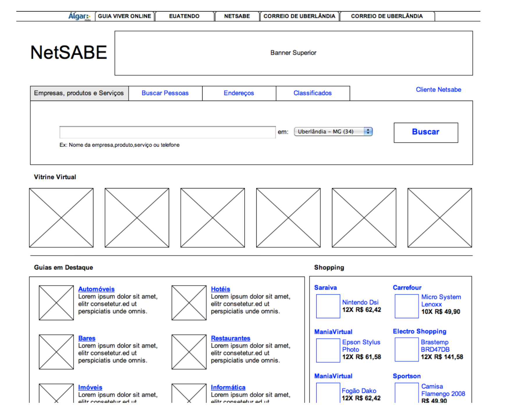Viewport: 522px width, 420px height.
Task: Click the company search text field
Action: point(167,132)
